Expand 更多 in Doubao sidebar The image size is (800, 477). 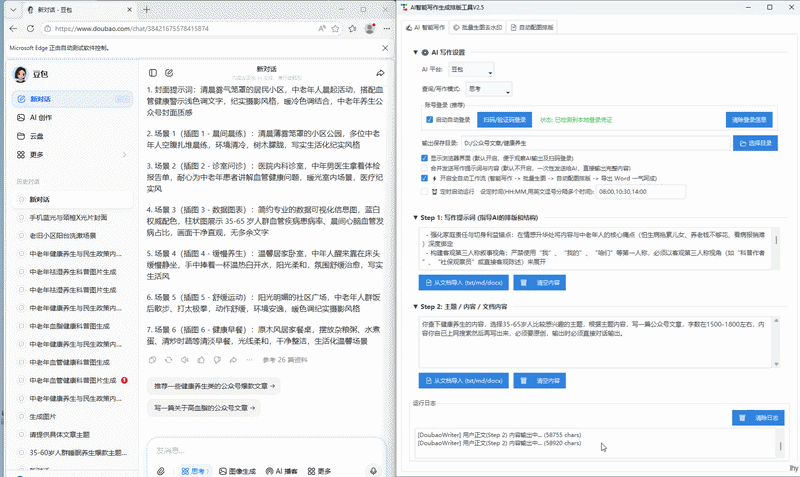[x=72, y=155]
